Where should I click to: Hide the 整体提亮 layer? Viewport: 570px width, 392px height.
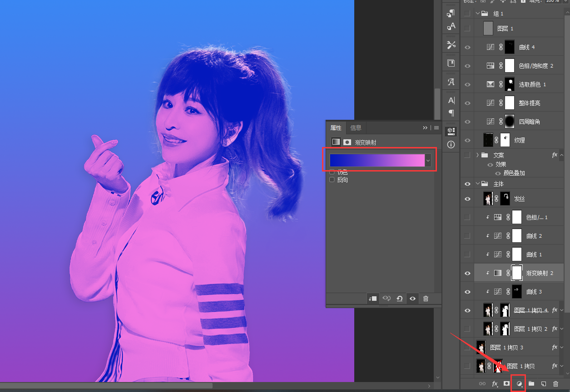pos(467,103)
